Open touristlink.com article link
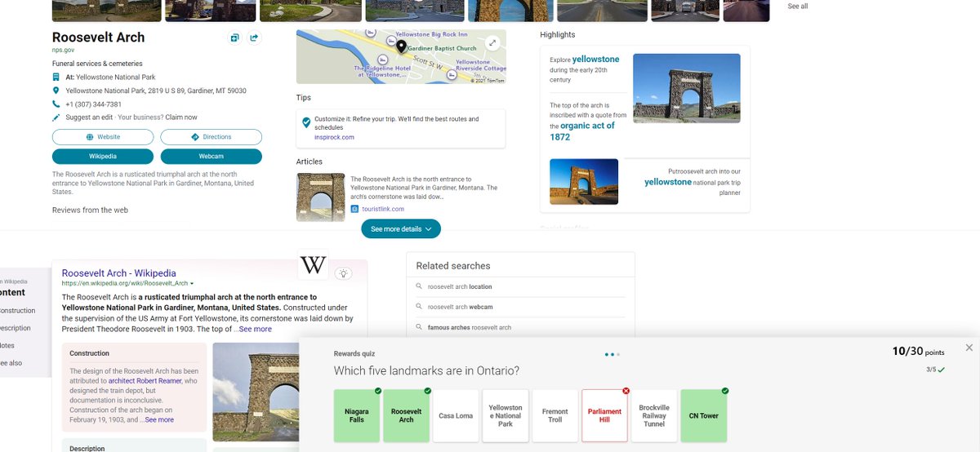Screen dimensions: 980x452 point(383,209)
